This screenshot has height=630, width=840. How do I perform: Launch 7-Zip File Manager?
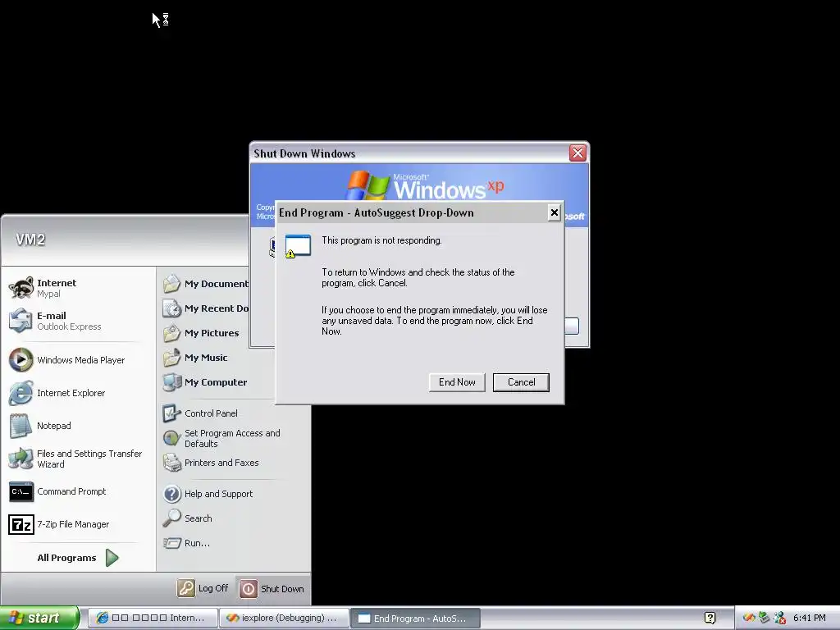pyautogui.click(x=78, y=524)
